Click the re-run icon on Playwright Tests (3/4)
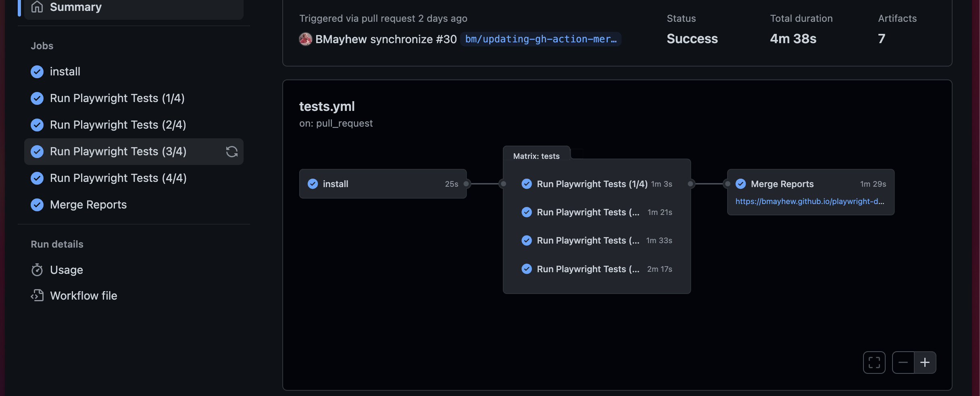 coord(231,152)
